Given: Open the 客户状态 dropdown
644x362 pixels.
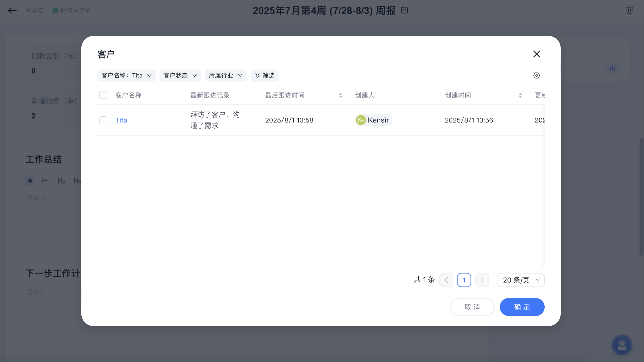Looking at the screenshot, I should point(180,75).
